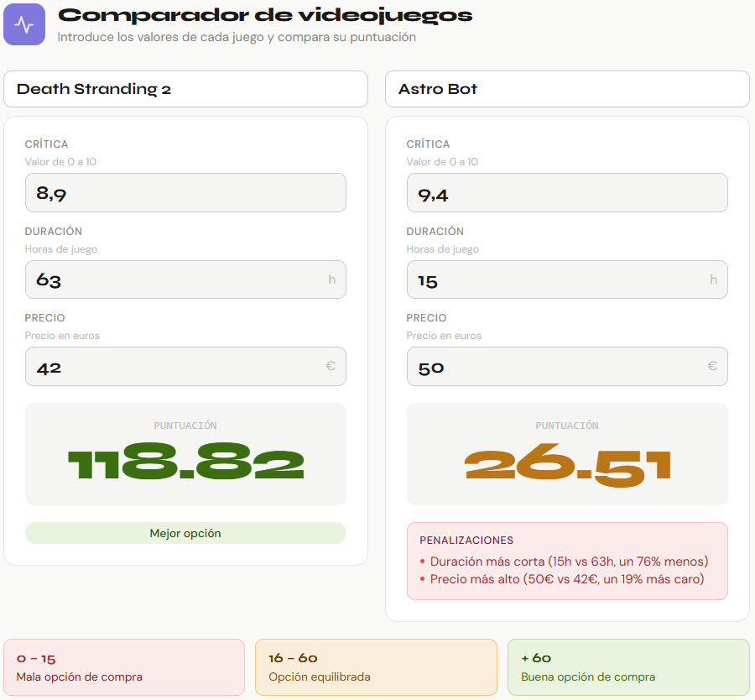
Task: Select Death Stranding 2 crítica field with 8,9
Action: (x=185, y=193)
